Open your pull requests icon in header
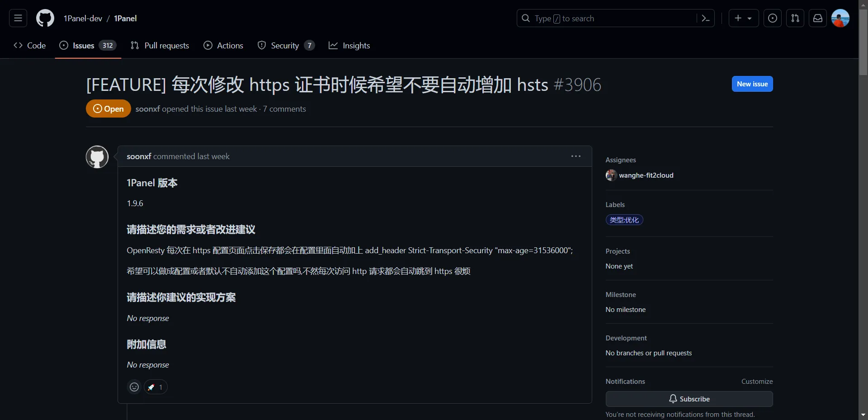Viewport: 868px width, 420px height. click(795, 18)
